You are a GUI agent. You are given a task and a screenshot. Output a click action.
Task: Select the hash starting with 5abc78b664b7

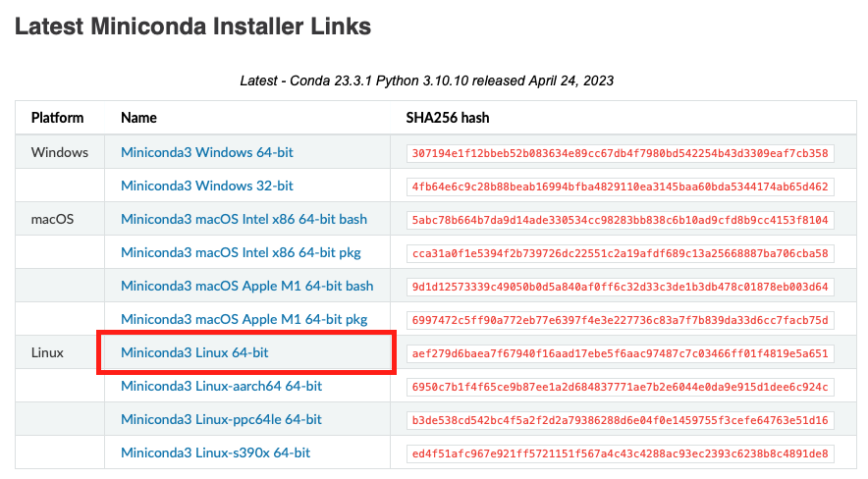(x=620, y=220)
